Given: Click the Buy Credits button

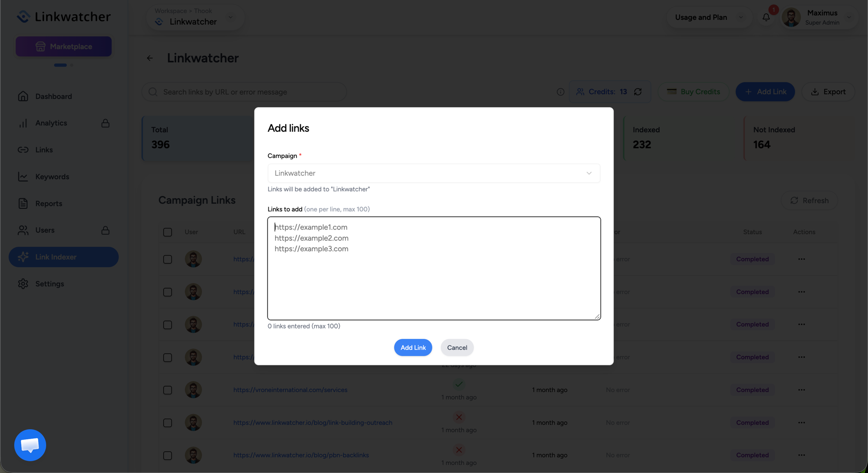Looking at the screenshot, I should click(x=693, y=92).
